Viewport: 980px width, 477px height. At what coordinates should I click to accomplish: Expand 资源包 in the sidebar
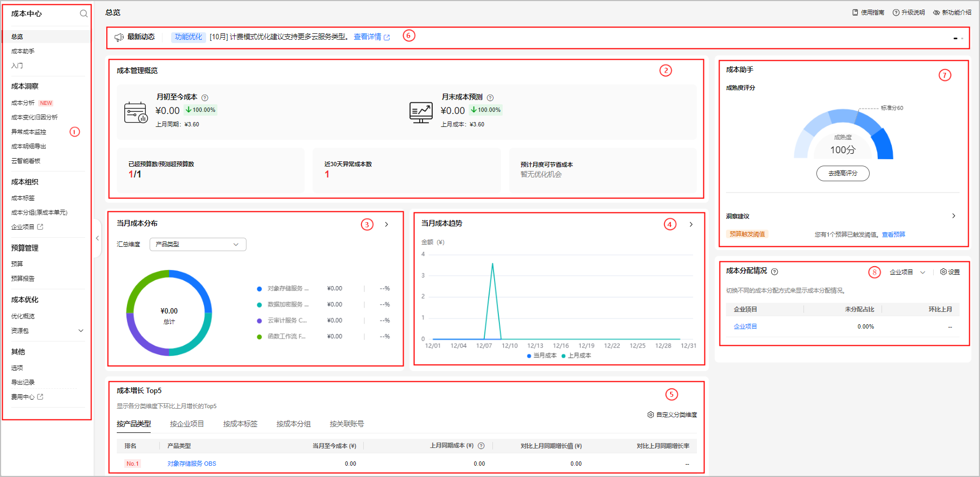[81, 331]
